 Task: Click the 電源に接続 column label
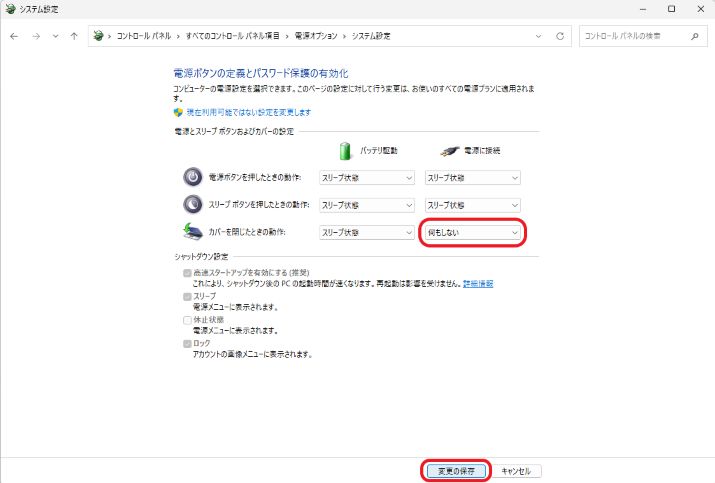[482, 151]
